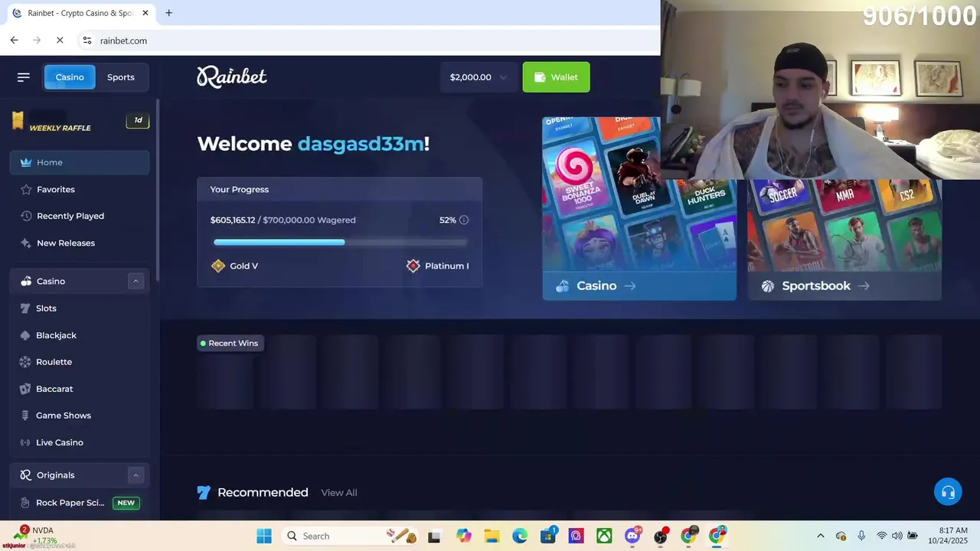Open a new browser tab

(x=168, y=13)
